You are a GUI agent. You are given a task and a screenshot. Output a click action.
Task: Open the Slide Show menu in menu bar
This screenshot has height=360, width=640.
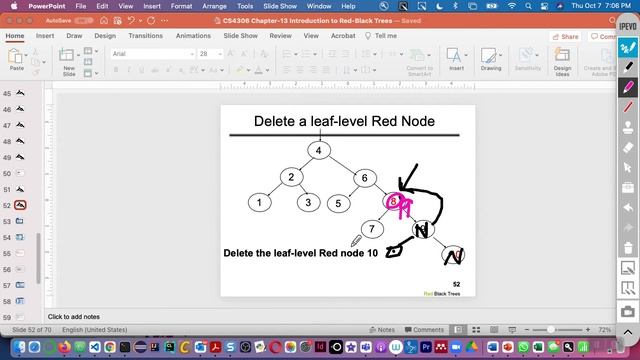click(x=280, y=6)
